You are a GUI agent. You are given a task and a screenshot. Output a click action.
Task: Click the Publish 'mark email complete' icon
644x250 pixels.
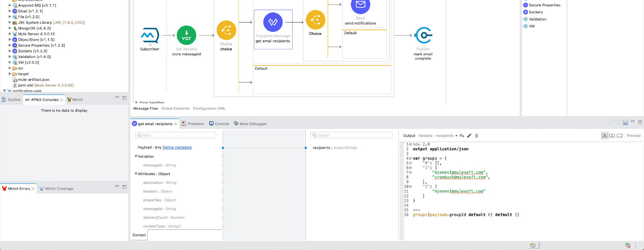[423, 35]
